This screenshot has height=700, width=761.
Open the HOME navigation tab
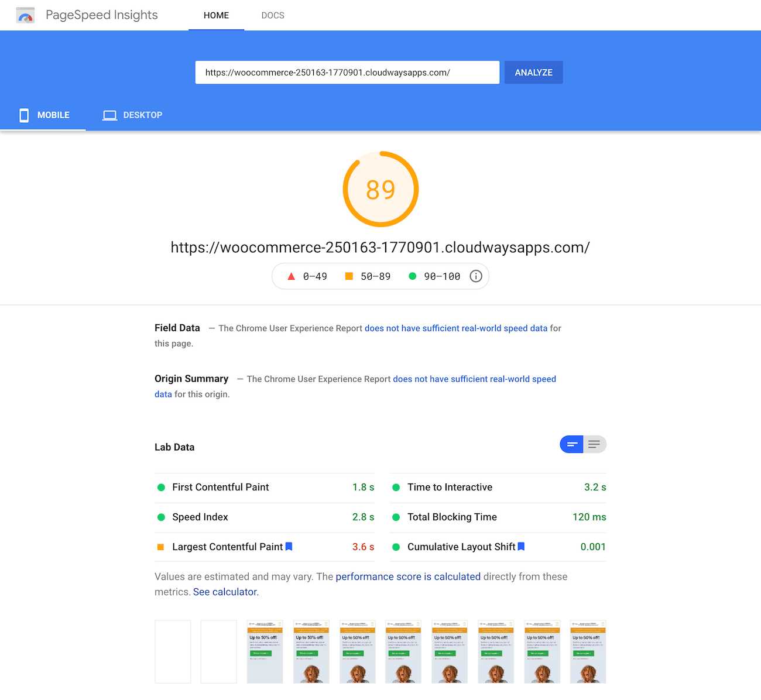pyautogui.click(x=216, y=15)
